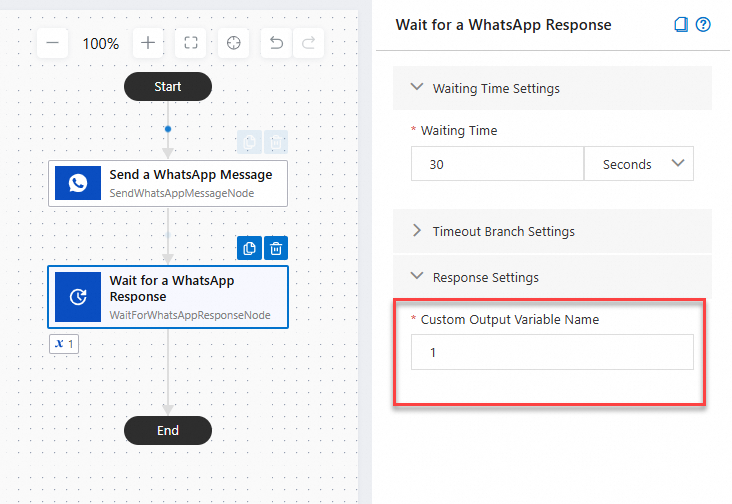Select the Wait for a WhatsApp Response node
The height and width of the screenshot is (504, 732).
[168, 297]
